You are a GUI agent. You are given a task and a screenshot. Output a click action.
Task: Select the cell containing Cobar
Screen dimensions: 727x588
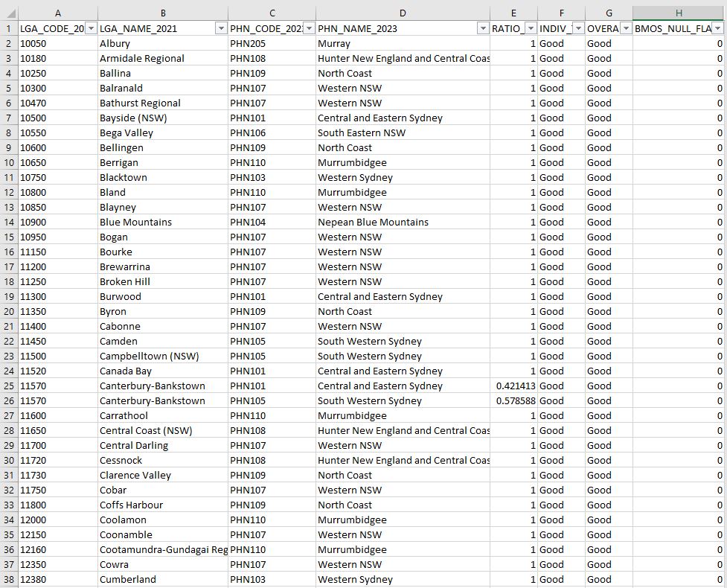pos(163,490)
